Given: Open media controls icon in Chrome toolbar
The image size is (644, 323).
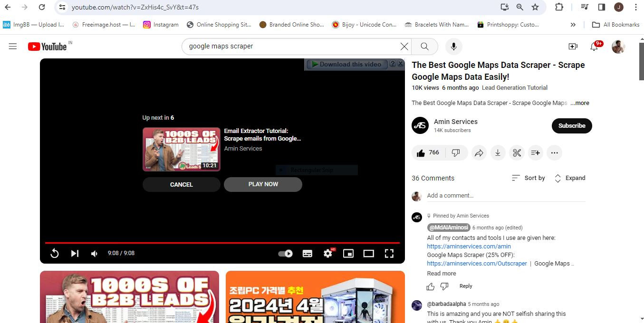Looking at the screenshot, I should click(x=585, y=7).
